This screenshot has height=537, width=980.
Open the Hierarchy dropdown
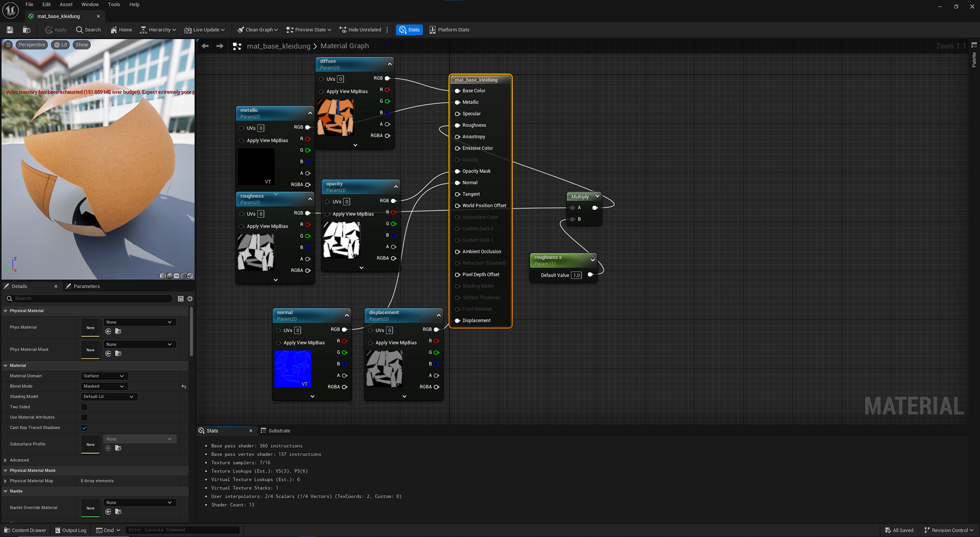click(x=158, y=30)
